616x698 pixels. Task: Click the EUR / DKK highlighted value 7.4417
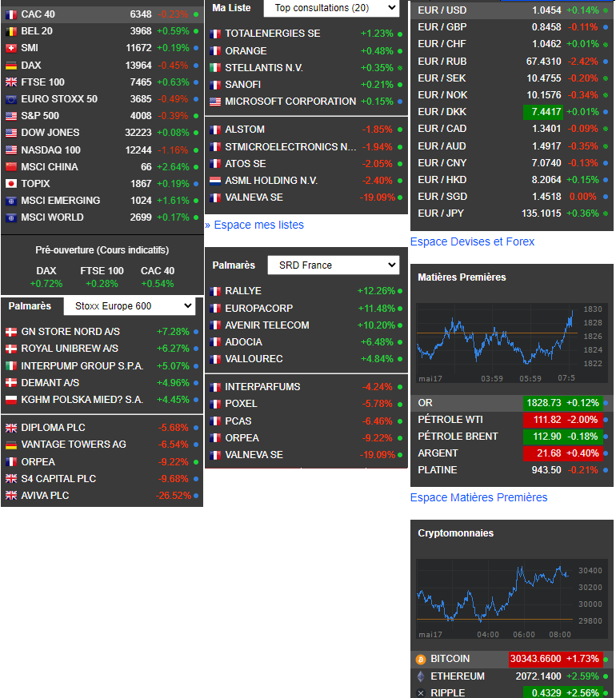[x=543, y=112]
